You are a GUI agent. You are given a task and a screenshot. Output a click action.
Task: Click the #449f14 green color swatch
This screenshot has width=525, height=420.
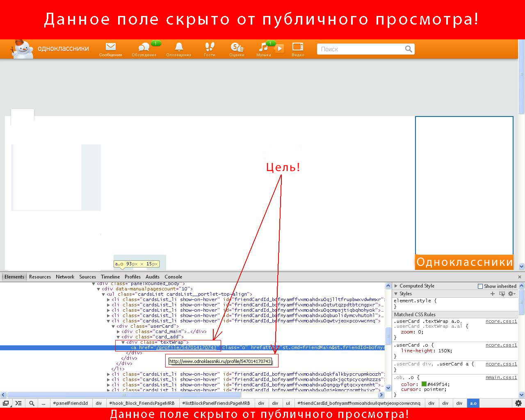[x=424, y=384]
